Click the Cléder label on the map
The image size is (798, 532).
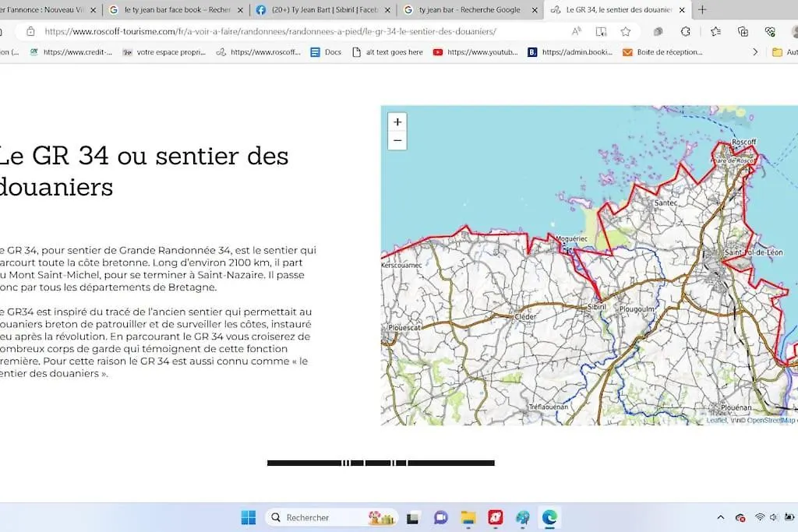(525, 316)
